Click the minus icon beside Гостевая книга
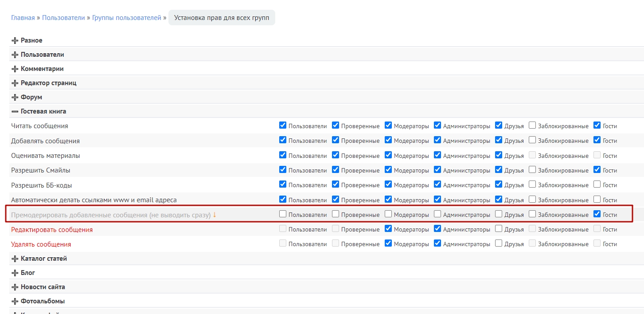This screenshot has width=644, height=314. coord(15,112)
